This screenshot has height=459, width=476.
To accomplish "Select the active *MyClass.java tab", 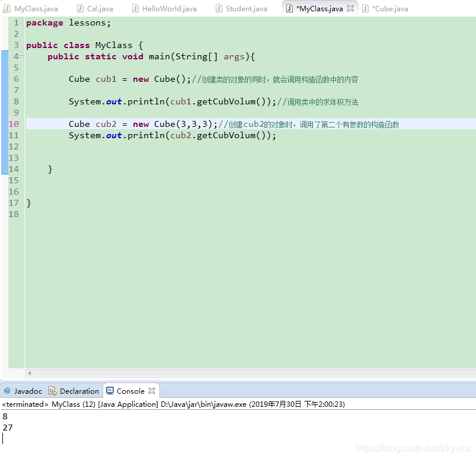I will point(321,8).
